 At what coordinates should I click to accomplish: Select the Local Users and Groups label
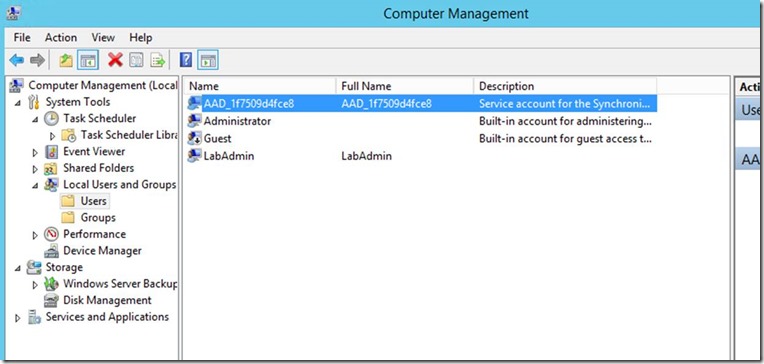click(119, 185)
